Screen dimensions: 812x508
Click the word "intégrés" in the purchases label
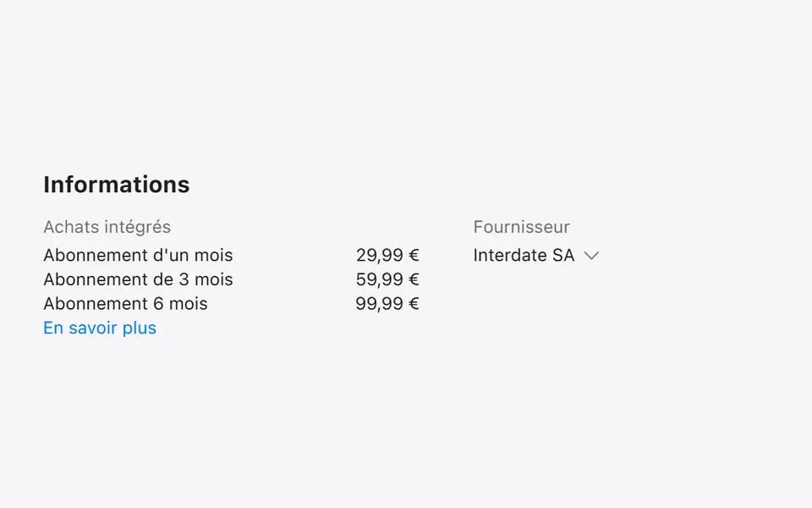(x=138, y=228)
